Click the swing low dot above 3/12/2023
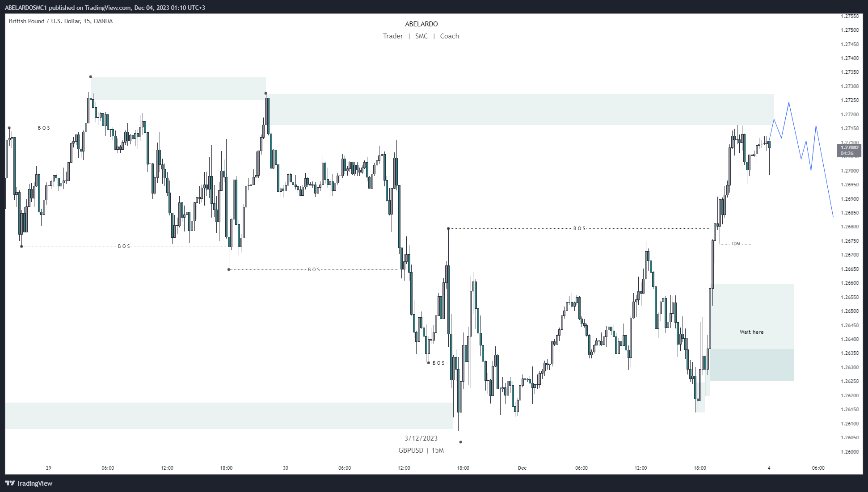The width and height of the screenshot is (868, 492). [461, 442]
